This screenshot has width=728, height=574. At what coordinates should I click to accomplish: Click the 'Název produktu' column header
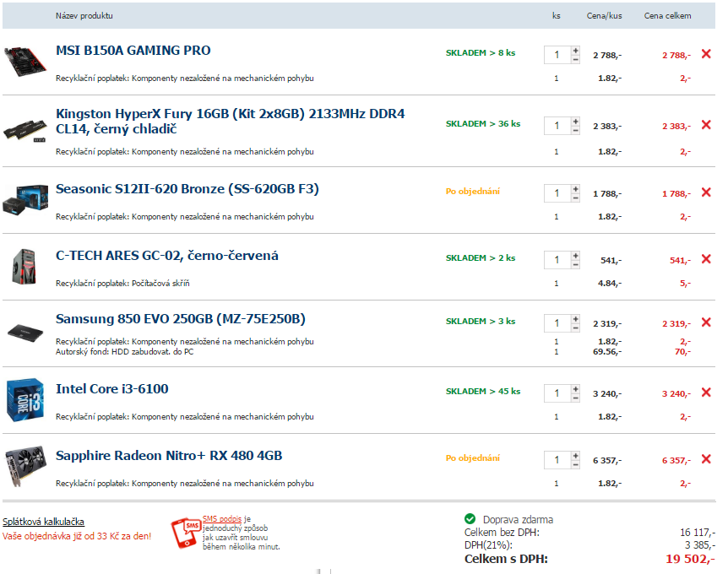[x=84, y=16]
